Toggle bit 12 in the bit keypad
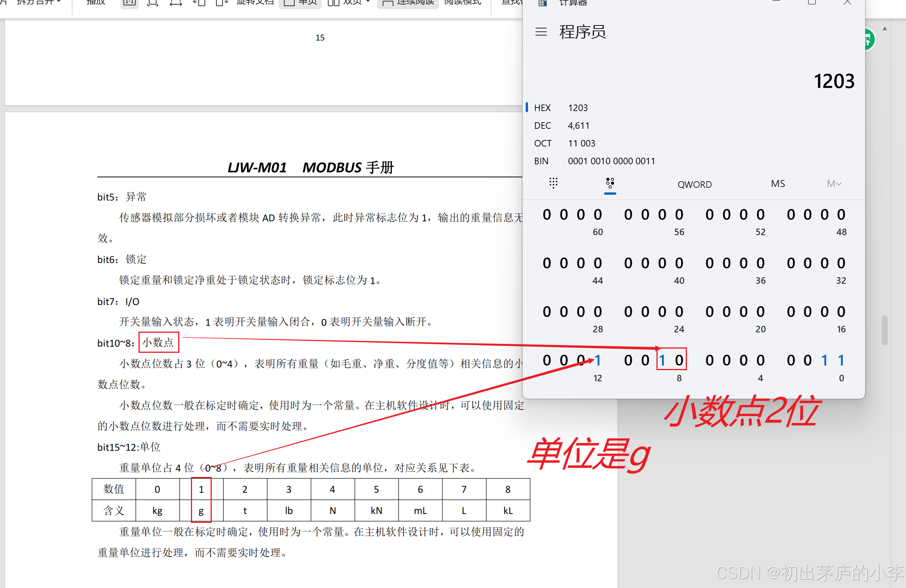This screenshot has height=588, width=906. pyautogui.click(x=597, y=361)
